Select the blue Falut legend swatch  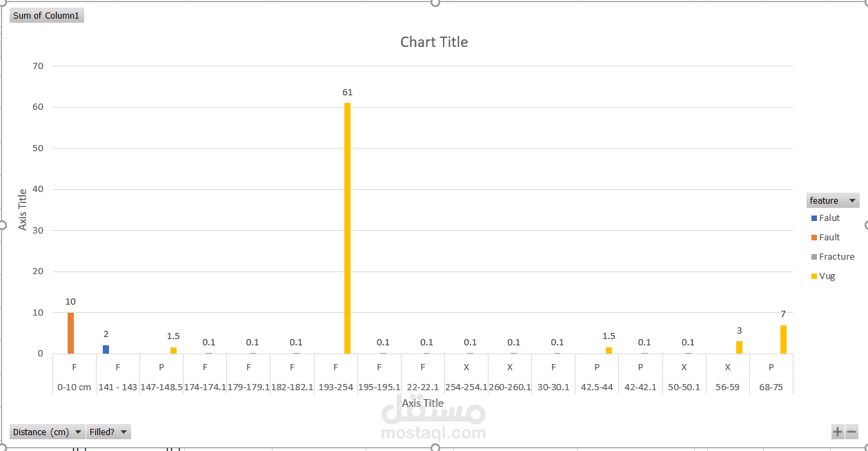[x=814, y=218]
